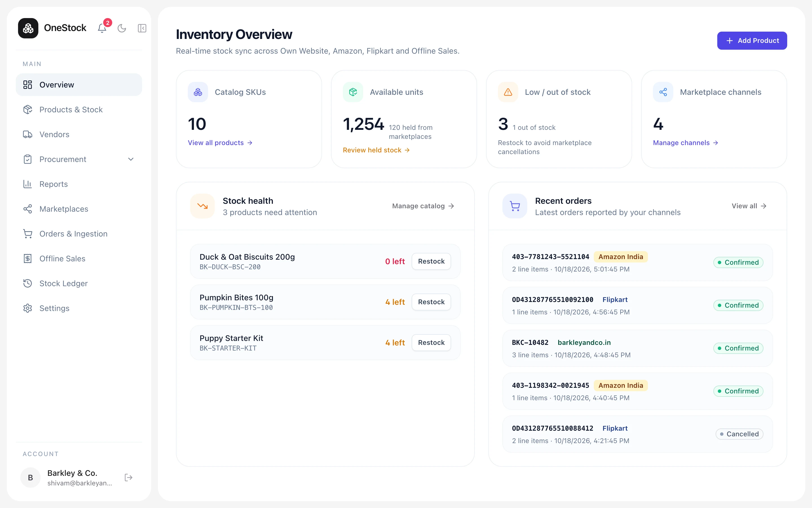The width and height of the screenshot is (812, 508).
Task: Open the Manage catalog link
Action: (423, 206)
